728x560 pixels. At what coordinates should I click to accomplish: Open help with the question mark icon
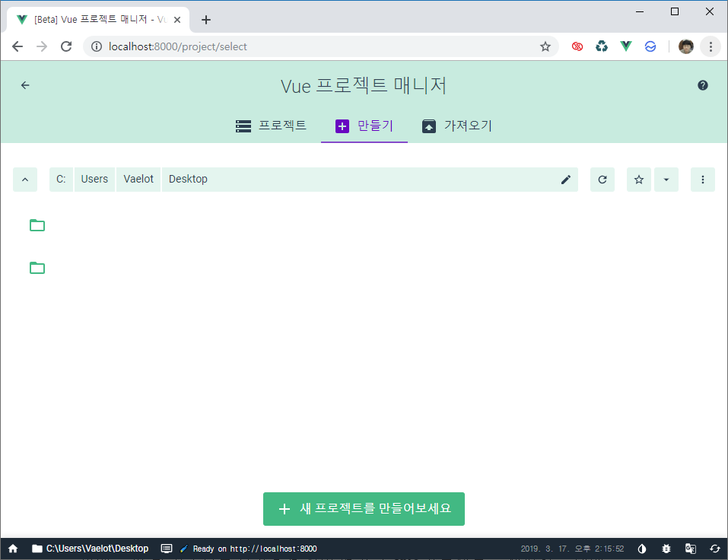pyautogui.click(x=702, y=84)
